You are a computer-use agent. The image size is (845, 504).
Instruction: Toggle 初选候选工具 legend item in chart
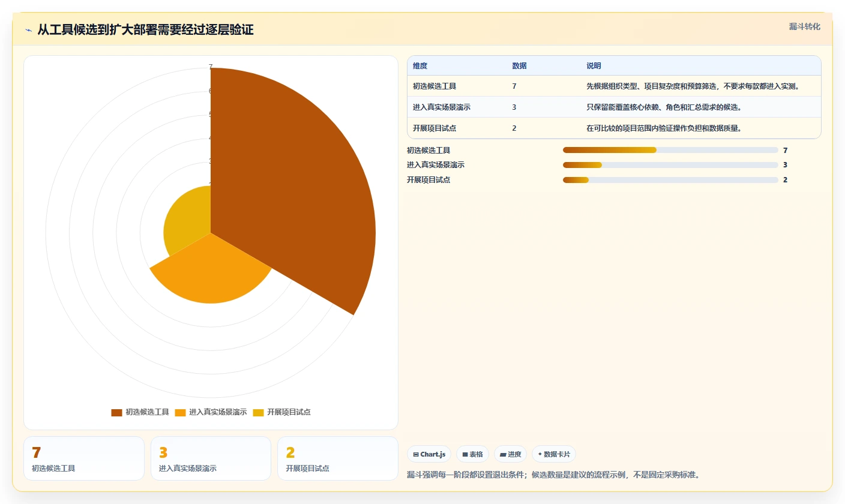pyautogui.click(x=140, y=412)
